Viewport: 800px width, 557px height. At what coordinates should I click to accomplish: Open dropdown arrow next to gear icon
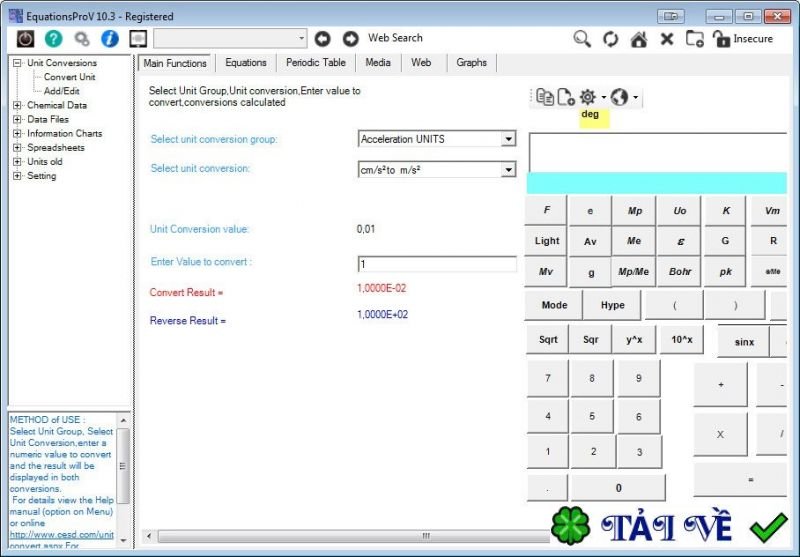point(604,97)
